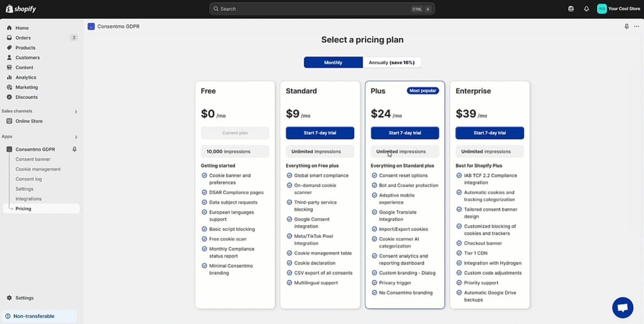Start 7-day trial for Standard plan

(x=320, y=133)
